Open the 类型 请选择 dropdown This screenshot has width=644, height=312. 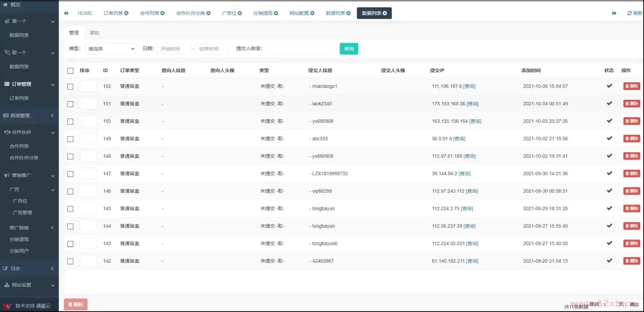pyautogui.click(x=111, y=49)
